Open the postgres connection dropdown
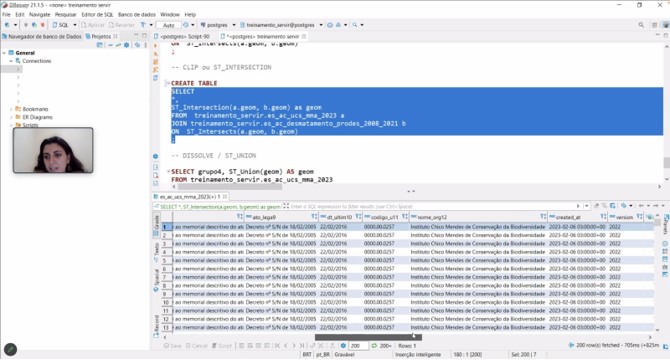The width and height of the screenshot is (670, 360). (234, 25)
